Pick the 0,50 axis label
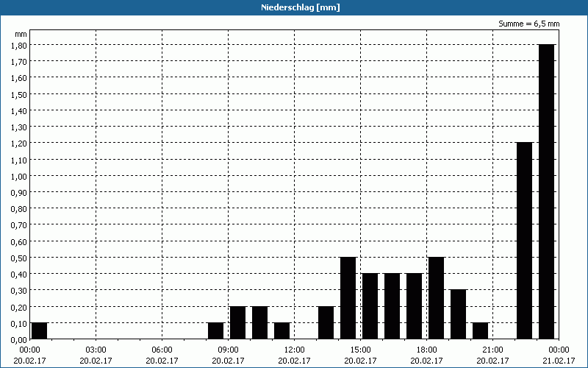Viewport: 588px width, 368px height. point(19,258)
